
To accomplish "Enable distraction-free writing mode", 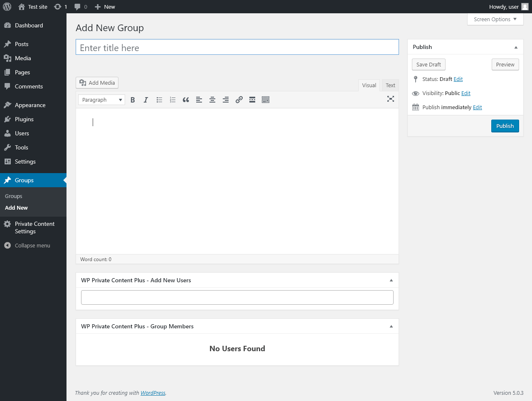I will (391, 99).
